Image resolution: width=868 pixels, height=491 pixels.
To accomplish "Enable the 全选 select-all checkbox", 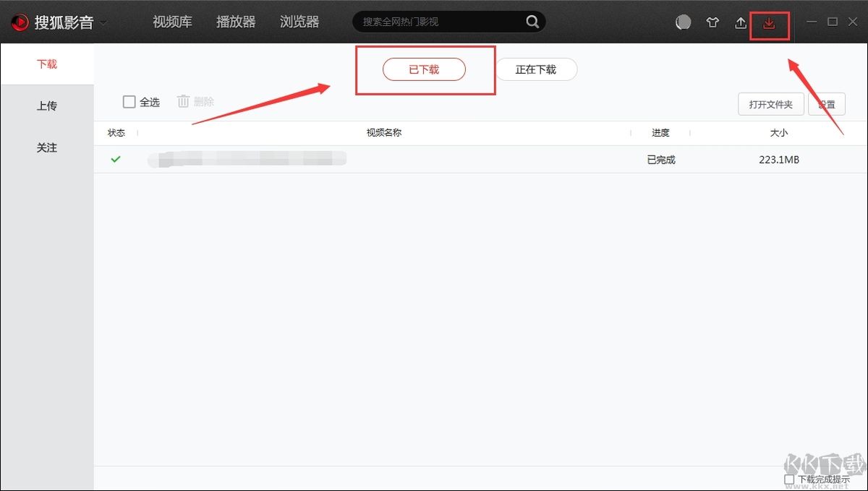I will click(x=129, y=102).
